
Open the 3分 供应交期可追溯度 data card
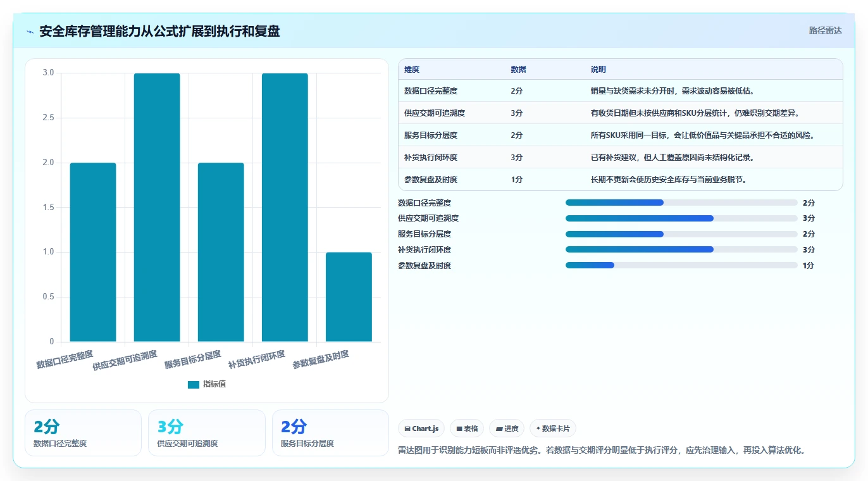click(x=206, y=433)
